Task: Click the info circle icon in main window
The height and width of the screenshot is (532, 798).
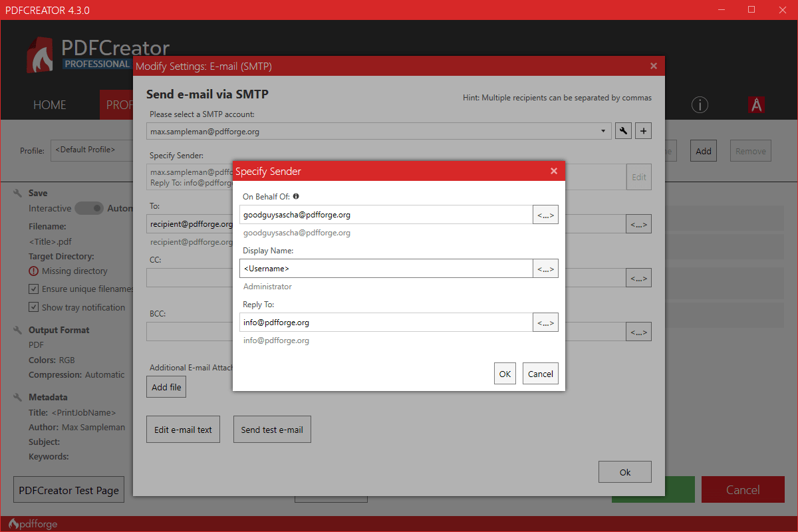Action: pos(700,105)
